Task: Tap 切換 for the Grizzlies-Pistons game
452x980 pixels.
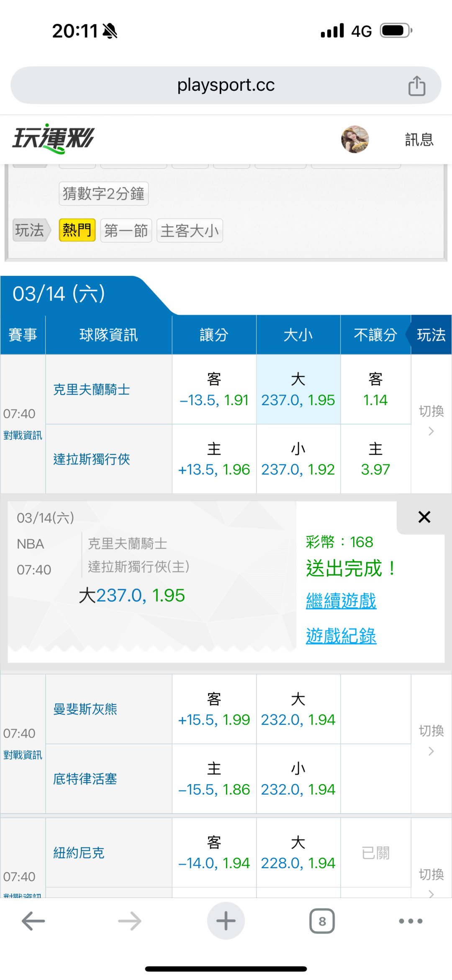Action: tap(431, 740)
